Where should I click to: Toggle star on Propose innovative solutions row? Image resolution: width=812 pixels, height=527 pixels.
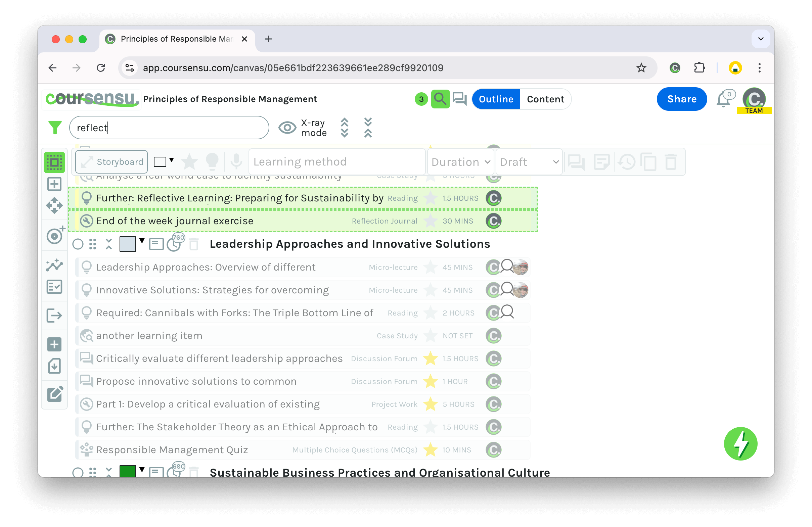[430, 381]
